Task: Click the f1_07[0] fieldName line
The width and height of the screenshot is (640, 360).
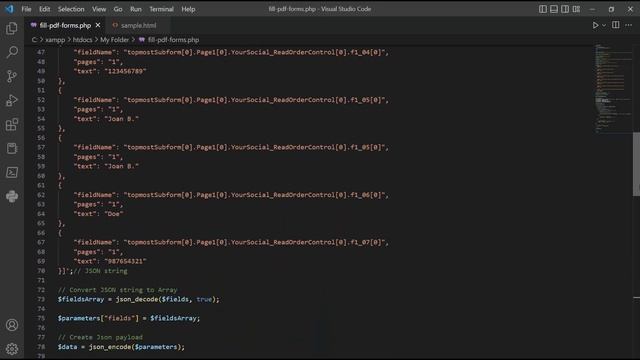Action: click(x=231, y=242)
